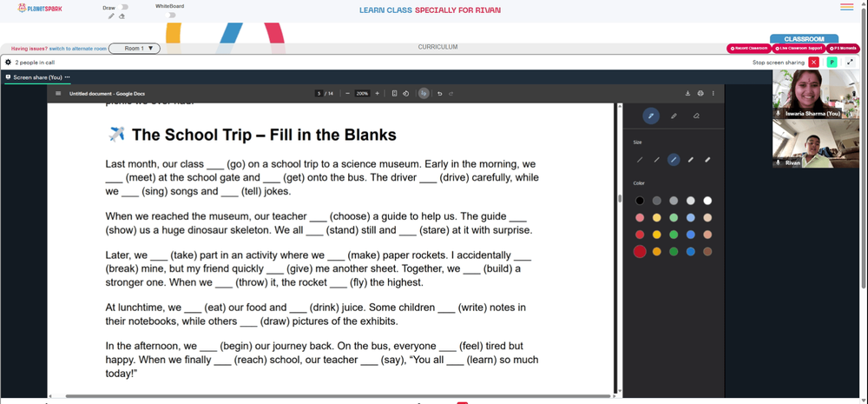Open the CLASSROOM tab
The width and height of the screenshot is (868, 404).
[x=804, y=39]
